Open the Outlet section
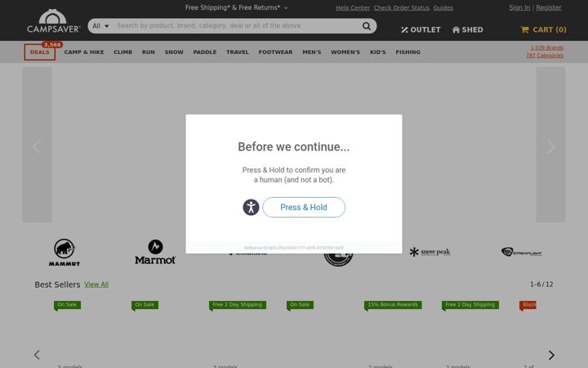This screenshot has height=368, width=588. pyautogui.click(x=421, y=29)
